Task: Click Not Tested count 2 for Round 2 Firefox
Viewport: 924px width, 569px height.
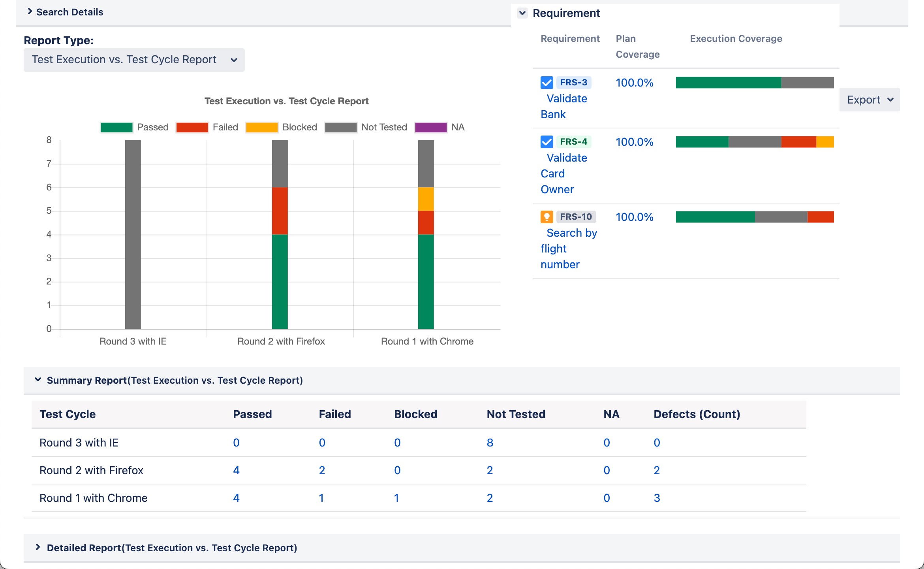Action: (490, 470)
